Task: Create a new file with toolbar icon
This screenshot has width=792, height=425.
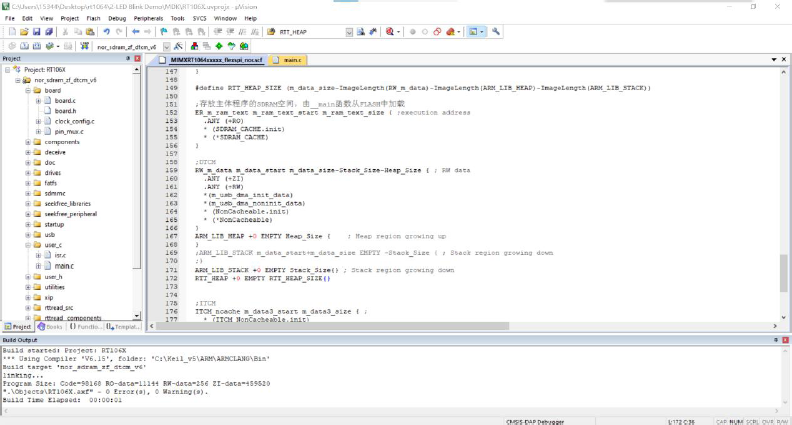Action: pyautogui.click(x=12, y=31)
